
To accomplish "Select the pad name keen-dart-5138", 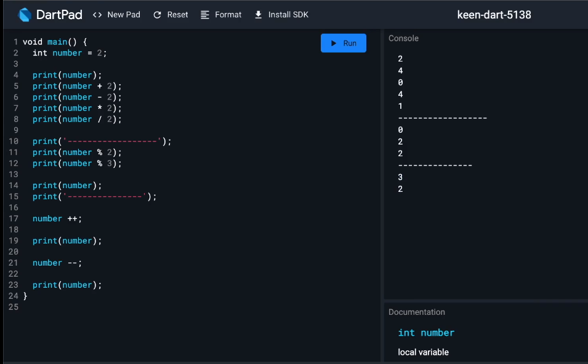I will click(x=494, y=15).
